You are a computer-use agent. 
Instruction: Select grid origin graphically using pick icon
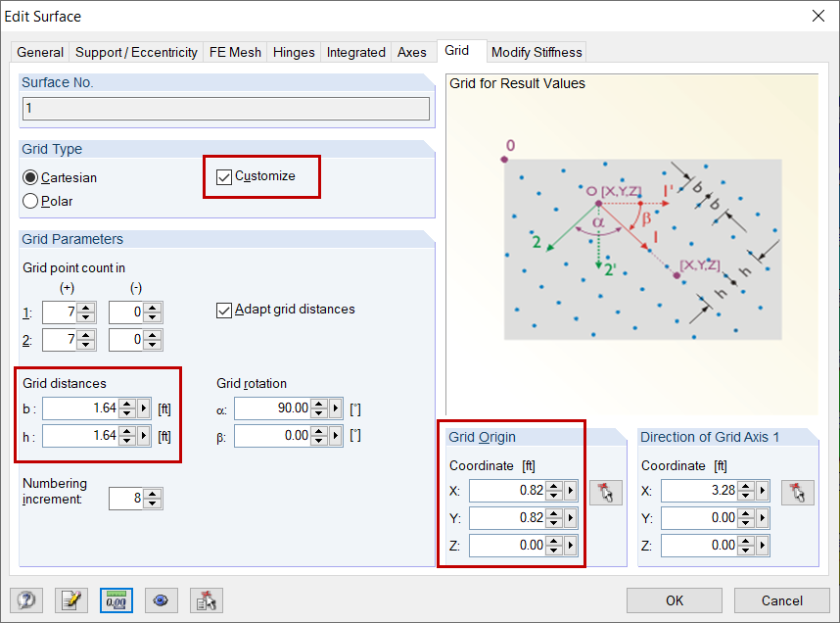605,493
